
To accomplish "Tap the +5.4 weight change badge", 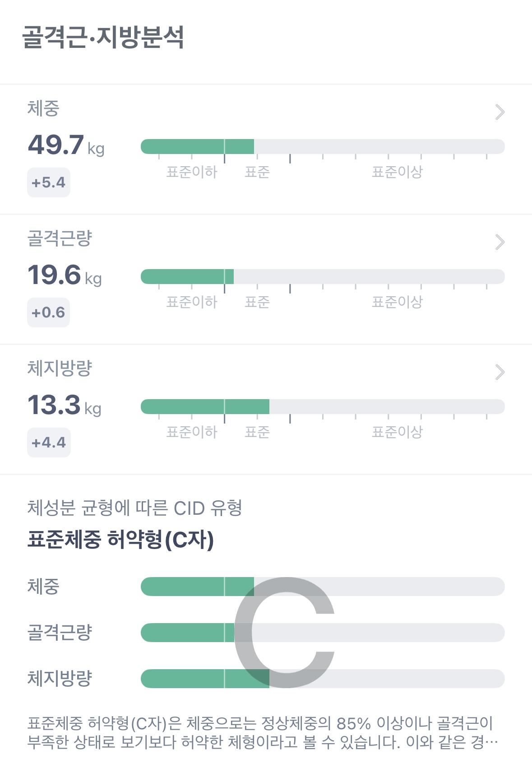I will 49,182.
